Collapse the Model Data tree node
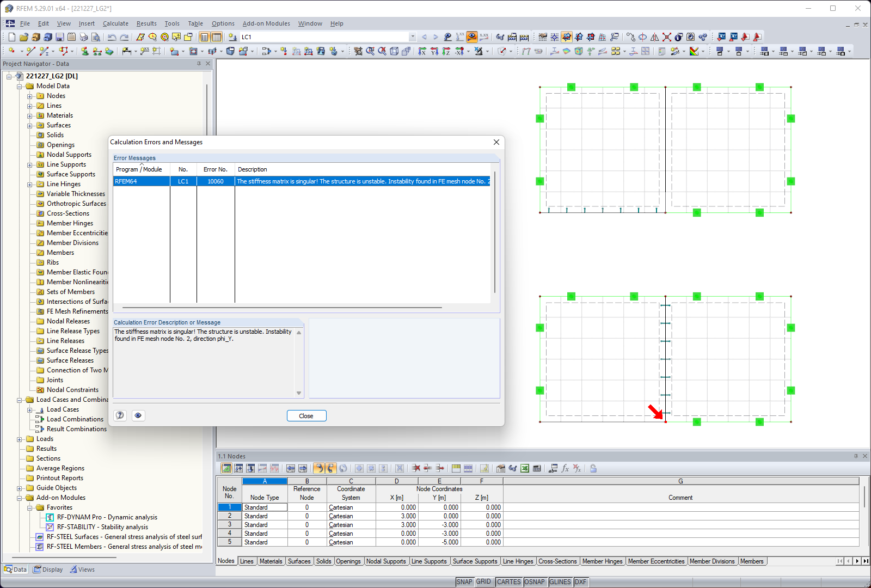Screen dimensions: 871x588 click(x=20, y=87)
